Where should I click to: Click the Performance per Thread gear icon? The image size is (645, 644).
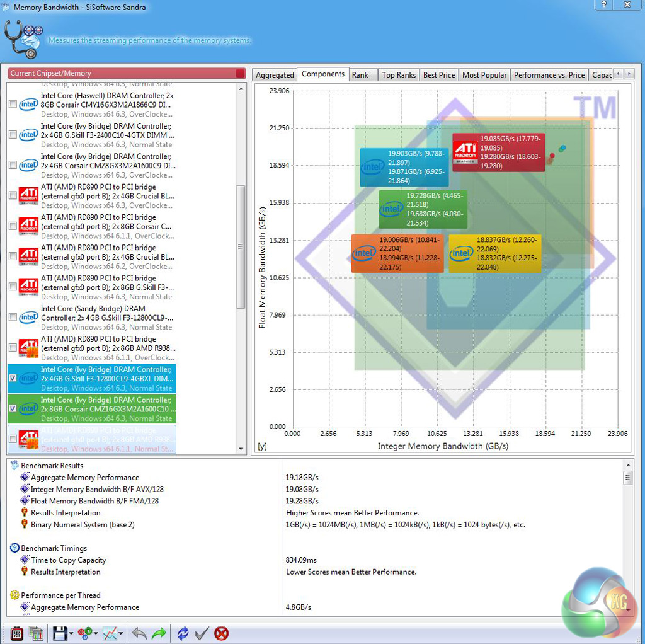(x=15, y=595)
